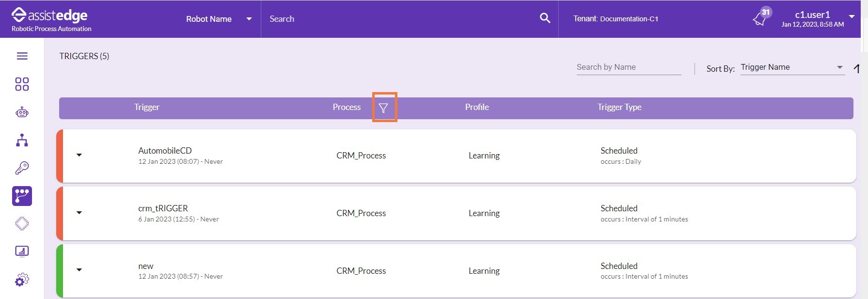Open the gear settings icon in sidebar
The image size is (868, 299).
pos(22,280)
